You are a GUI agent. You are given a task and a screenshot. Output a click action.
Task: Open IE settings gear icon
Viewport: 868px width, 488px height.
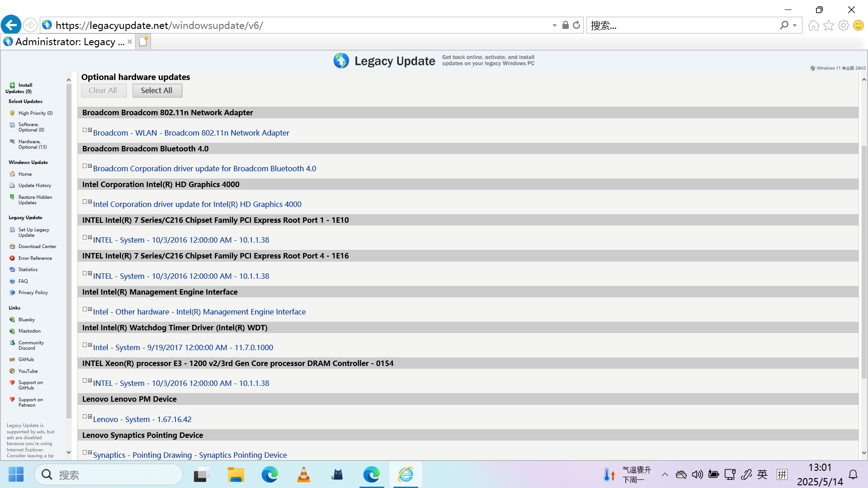pyautogui.click(x=843, y=25)
